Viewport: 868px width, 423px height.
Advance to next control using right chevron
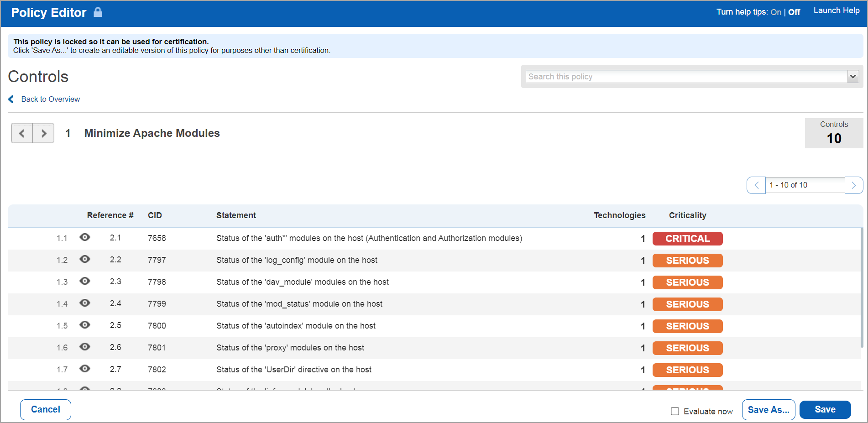(x=43, y=133)
